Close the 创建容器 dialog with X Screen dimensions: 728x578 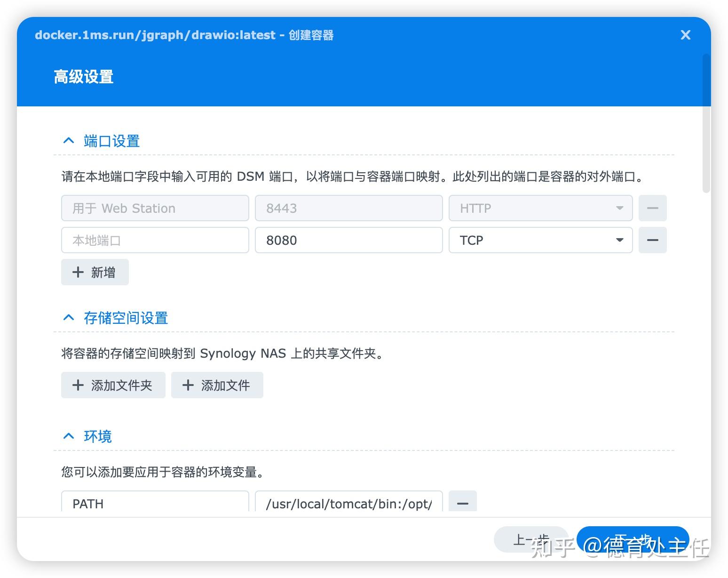coord(685,35)
